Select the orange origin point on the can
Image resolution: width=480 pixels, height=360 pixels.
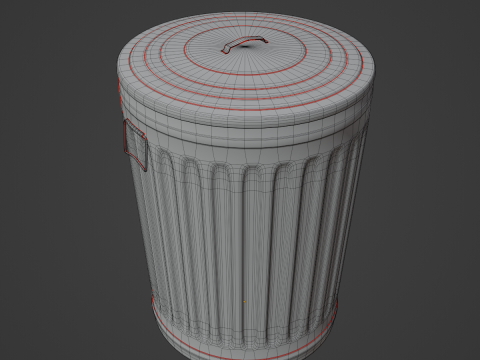(244, 302)
